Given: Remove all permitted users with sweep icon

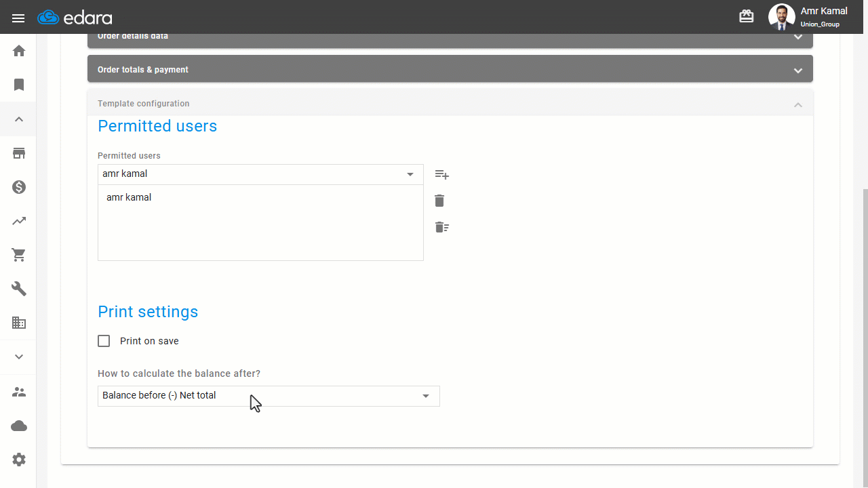Looking at the screenshot, I should tap(441, 227).
